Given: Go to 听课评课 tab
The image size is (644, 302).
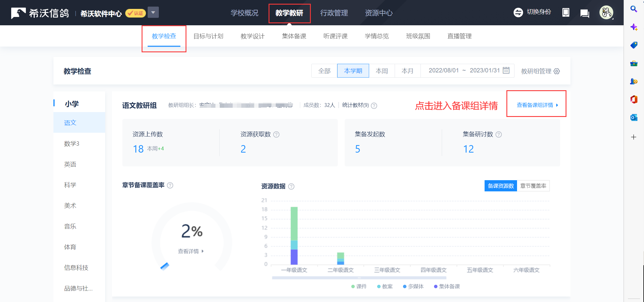Looking at the screenshot, I should tap(335, 36).
